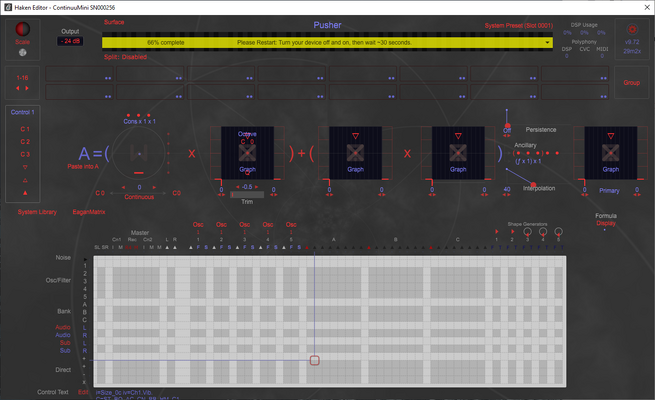Go to previous slot group with left arrow under 1-16

[x=18, y=88]
